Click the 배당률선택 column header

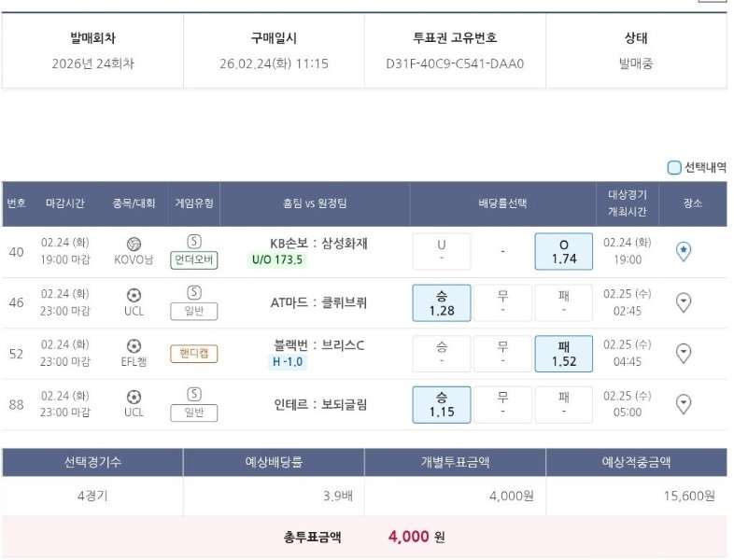point(502,203)
